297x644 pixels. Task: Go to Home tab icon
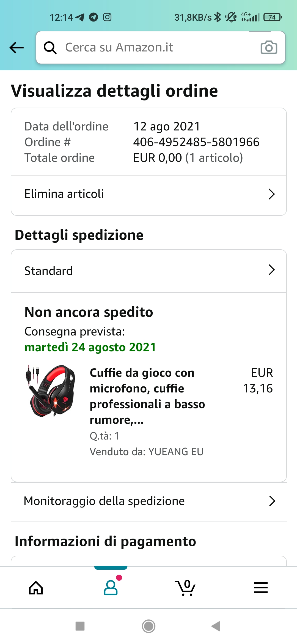[36, 588]
